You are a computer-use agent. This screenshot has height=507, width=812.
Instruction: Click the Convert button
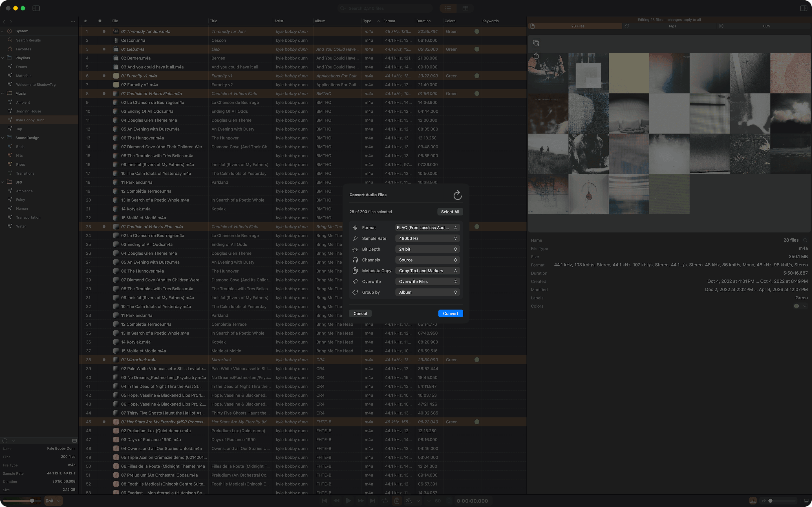450,313
